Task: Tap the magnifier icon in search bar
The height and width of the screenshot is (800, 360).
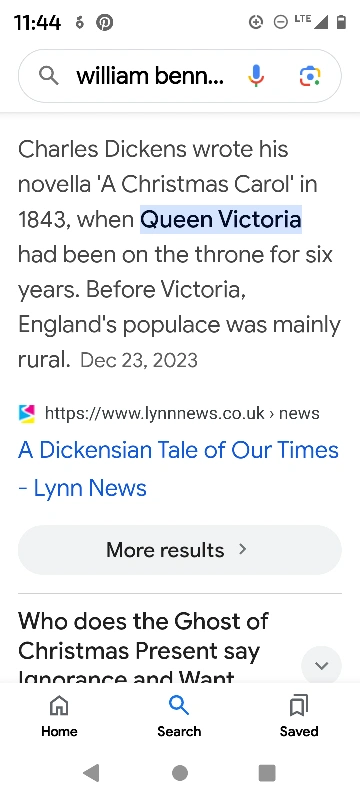Action: [x=49, y=76]
